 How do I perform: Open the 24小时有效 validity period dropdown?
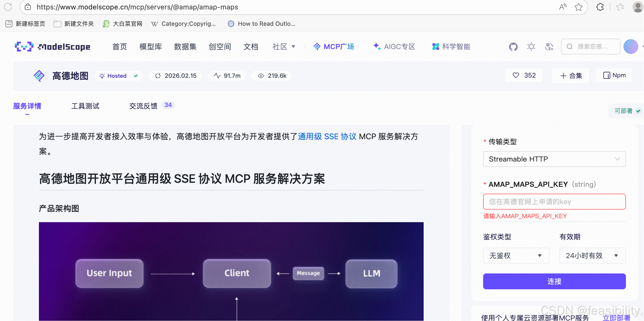[592, 256]
